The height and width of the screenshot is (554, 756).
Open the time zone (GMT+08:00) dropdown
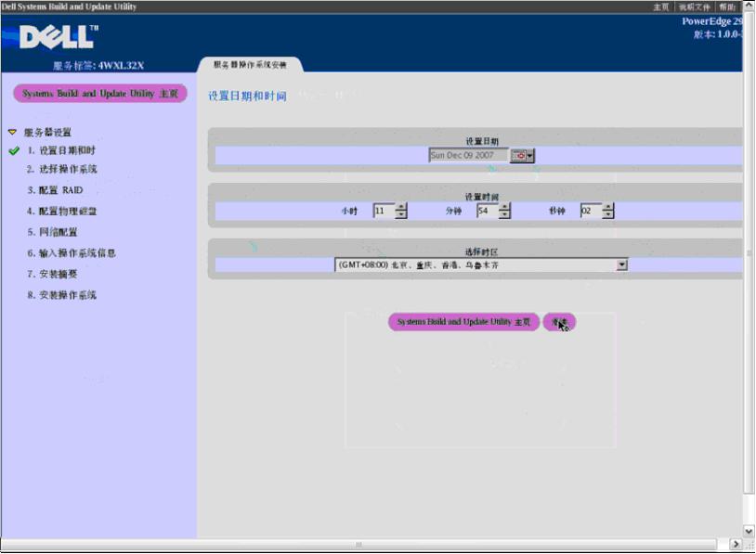click(x=622, y=264)
